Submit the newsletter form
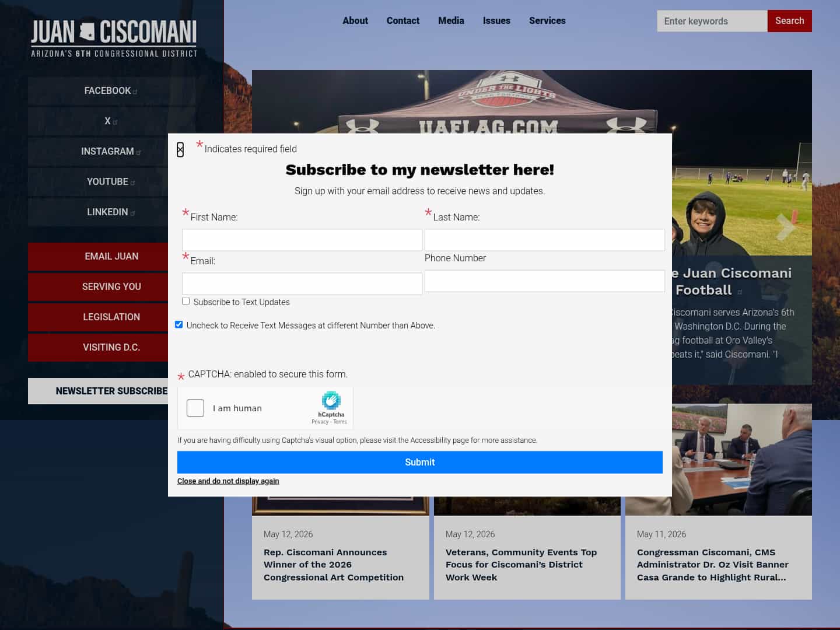Viewport: 840px width, 630px height. (x=420, y=462)
